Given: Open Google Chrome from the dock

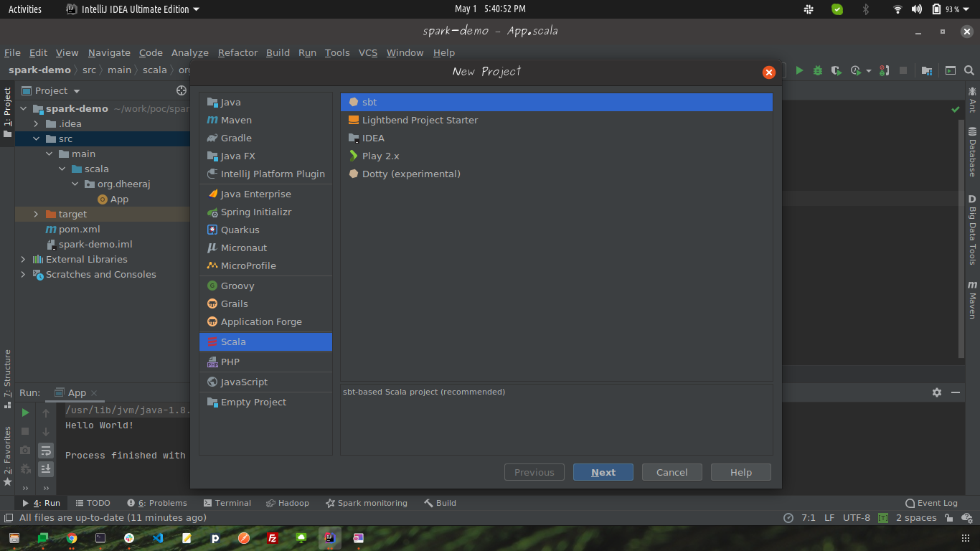Looking at the screenshot, I should tap(72, 537).
